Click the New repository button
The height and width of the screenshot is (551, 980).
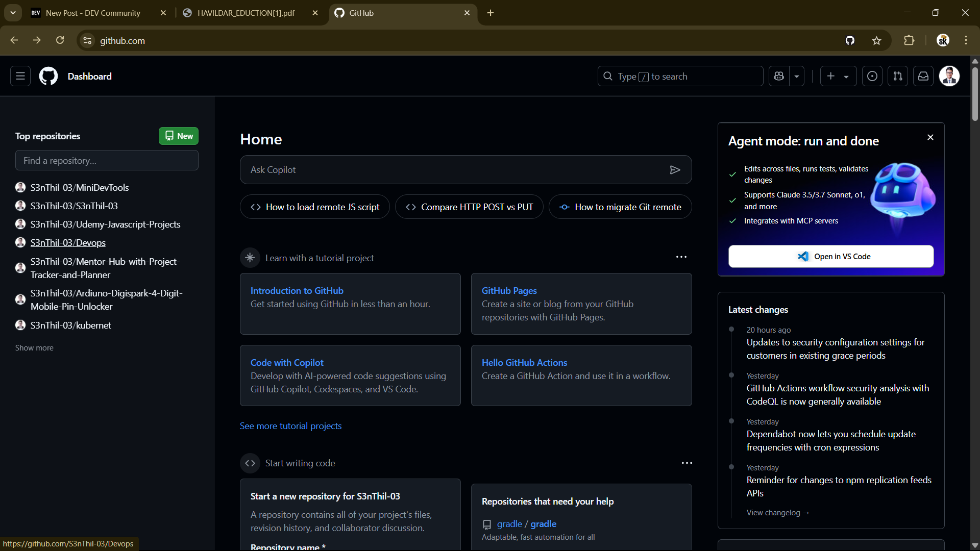tap(179, 136)
